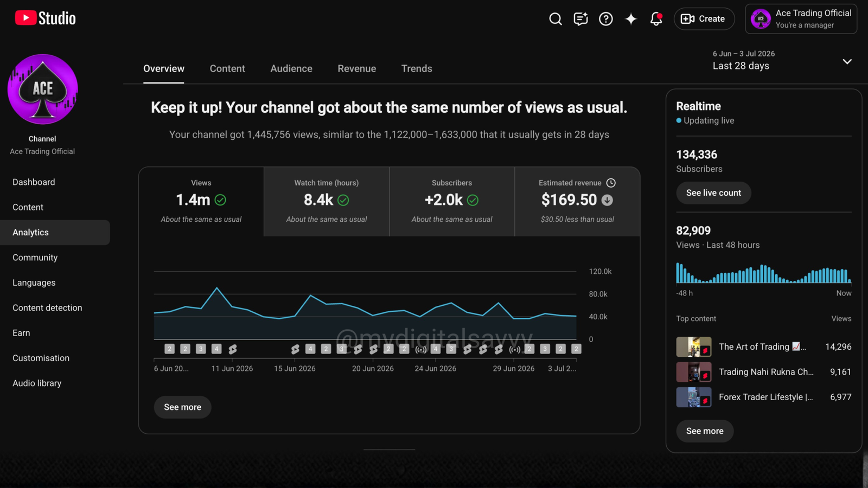Open the help question mark icon

605,19
